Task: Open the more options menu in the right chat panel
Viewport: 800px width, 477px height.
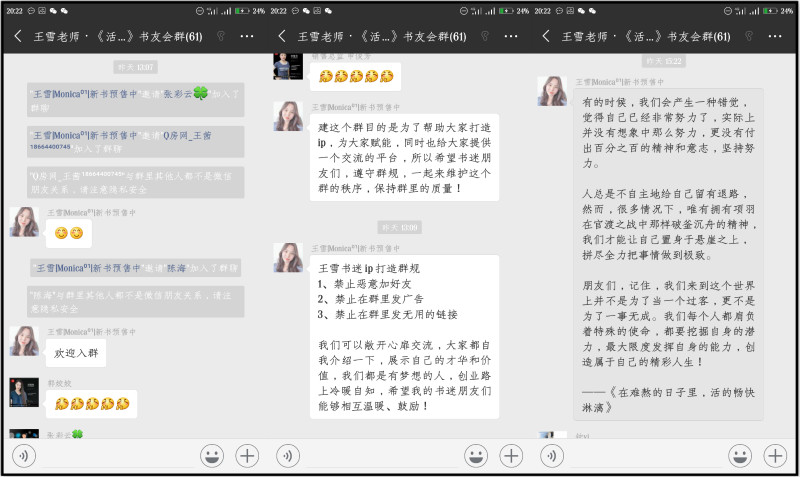Action: click(774, 36)
